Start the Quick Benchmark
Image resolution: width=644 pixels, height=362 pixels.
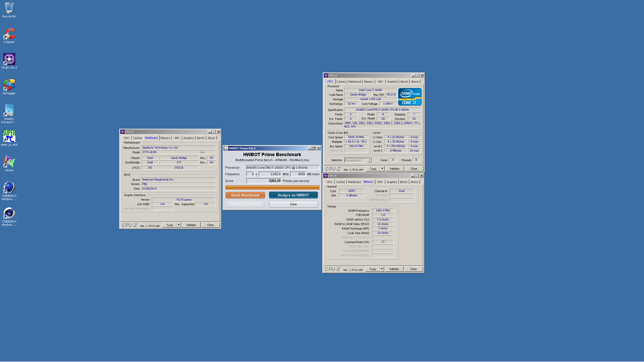click(245, 195)
